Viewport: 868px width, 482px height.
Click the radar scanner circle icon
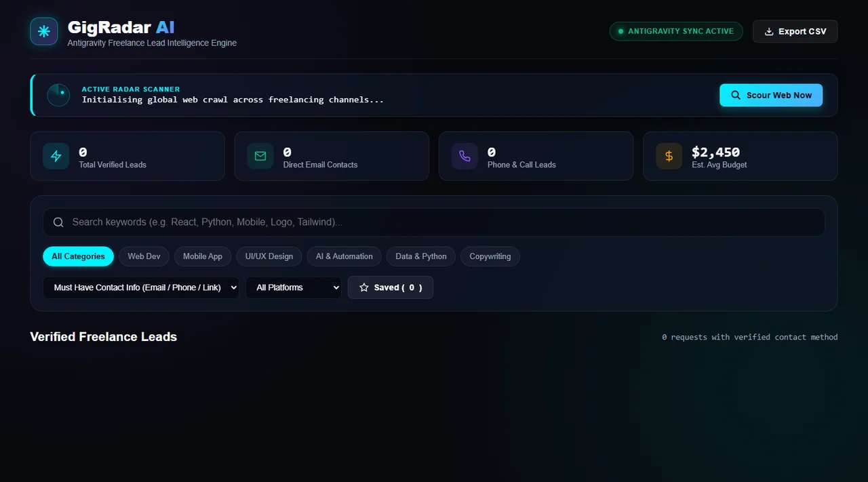point(58,95)
